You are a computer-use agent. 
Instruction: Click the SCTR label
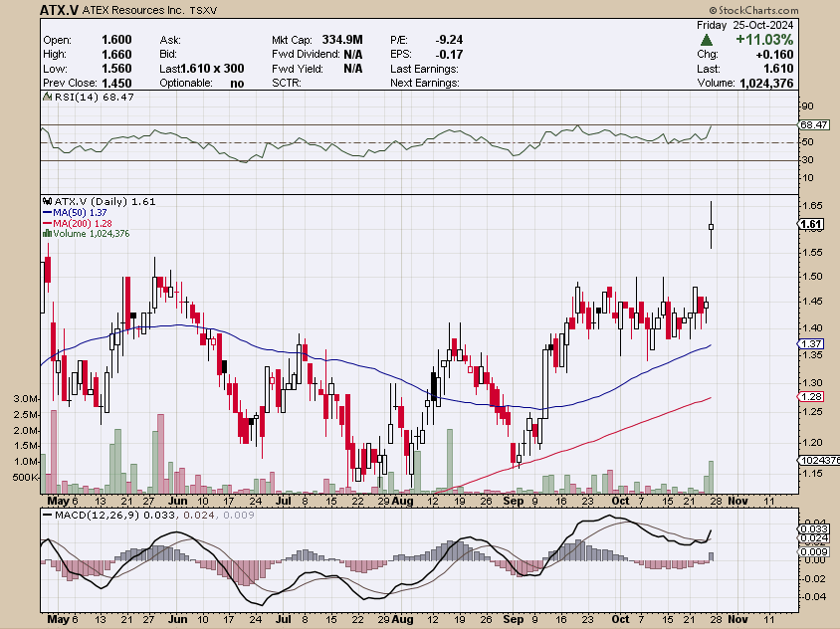tap(287, 83)
